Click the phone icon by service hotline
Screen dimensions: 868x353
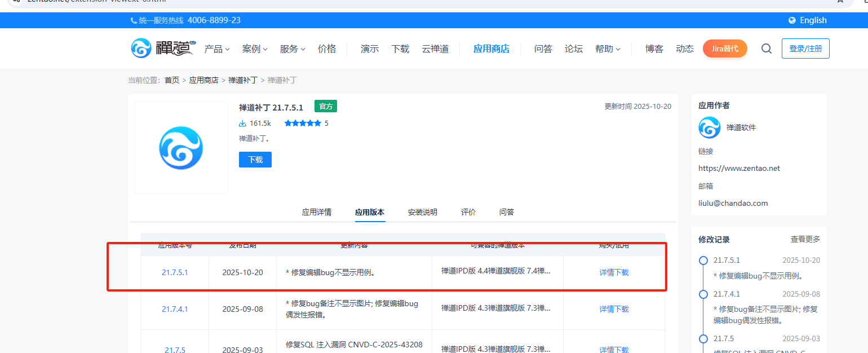(x=134, y=20)
